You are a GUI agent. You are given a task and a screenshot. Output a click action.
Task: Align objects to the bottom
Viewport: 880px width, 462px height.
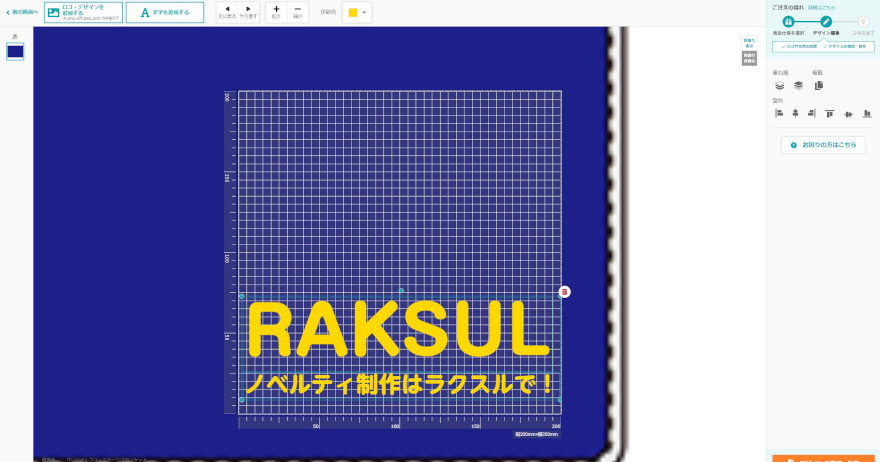pos(867,114)
